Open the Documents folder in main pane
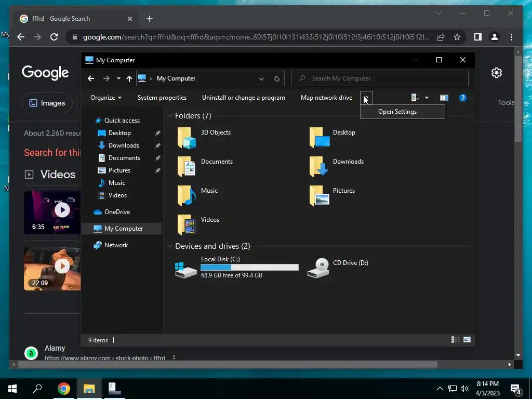 pos(205,166)
